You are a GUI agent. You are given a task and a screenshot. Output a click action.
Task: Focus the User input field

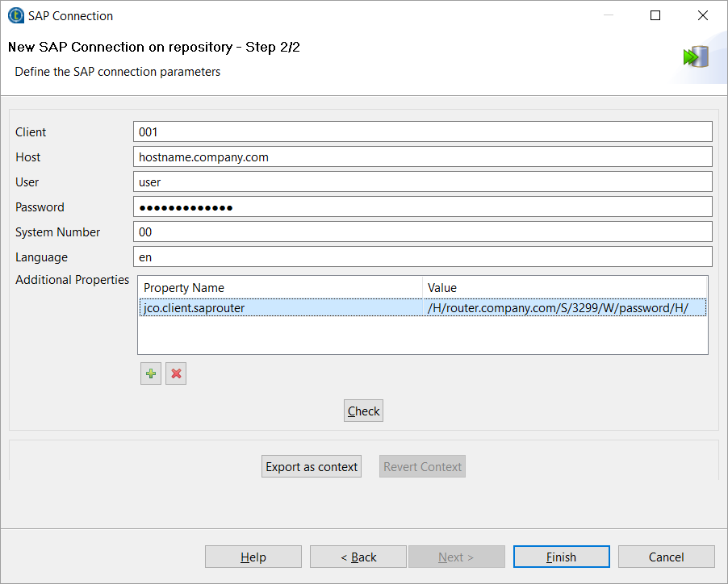[x=422, y=182]
